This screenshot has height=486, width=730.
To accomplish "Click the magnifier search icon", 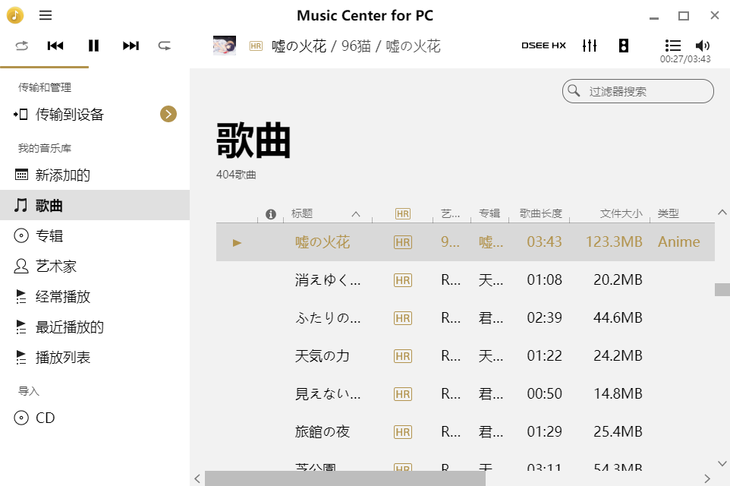I will point(574,91).
